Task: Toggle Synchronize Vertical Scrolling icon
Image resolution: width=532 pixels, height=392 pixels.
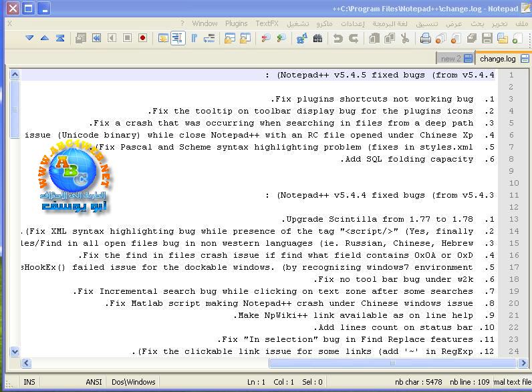Action: pyautogui.click(x=245, y=38)
